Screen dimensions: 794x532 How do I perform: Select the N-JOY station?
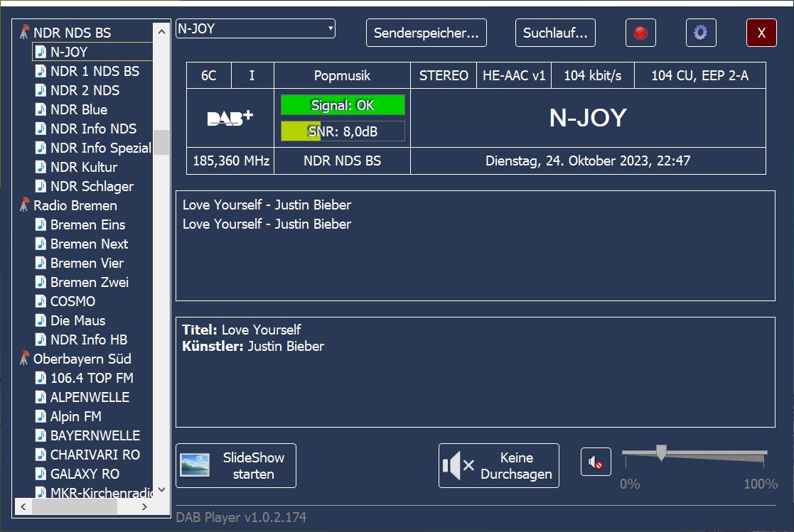69,52
